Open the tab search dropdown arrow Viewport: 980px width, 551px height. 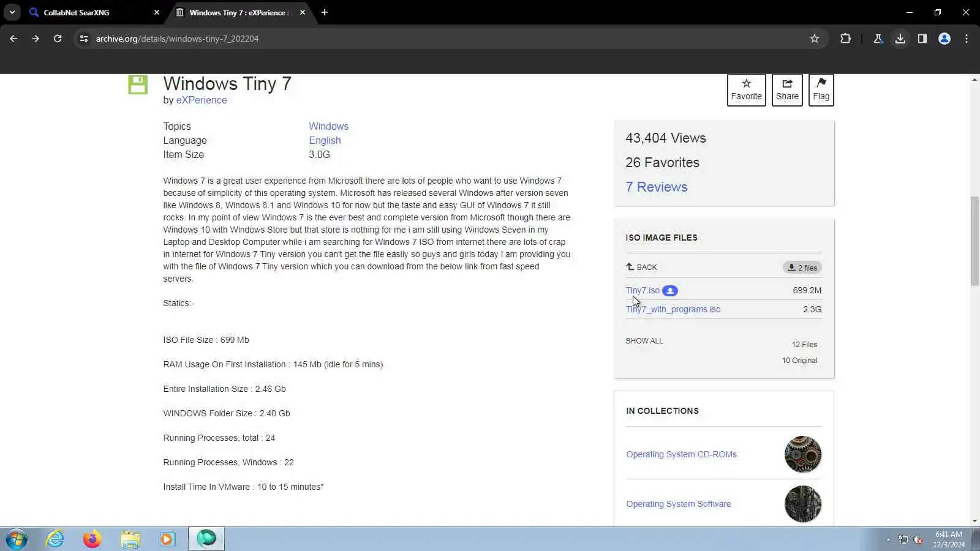(x=12, y=12)
